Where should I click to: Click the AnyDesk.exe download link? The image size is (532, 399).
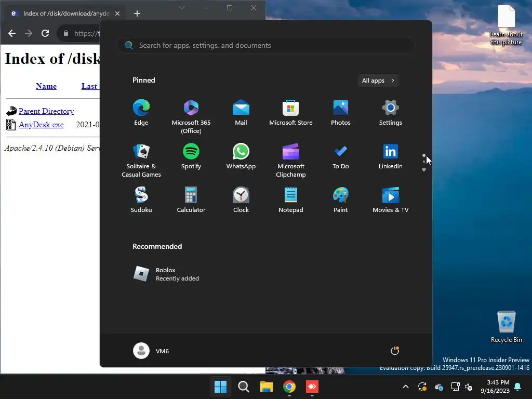[41, 125]
